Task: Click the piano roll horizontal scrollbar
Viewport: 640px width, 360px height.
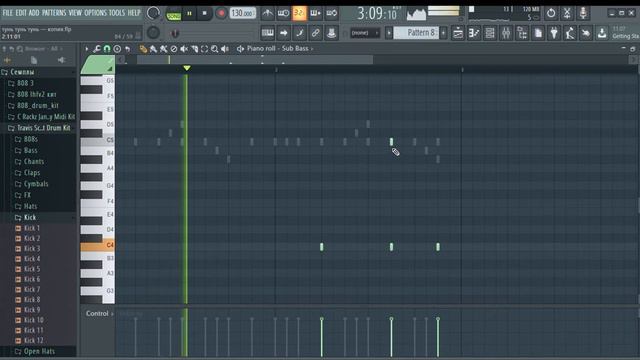Action: click(x=255, y=60)
